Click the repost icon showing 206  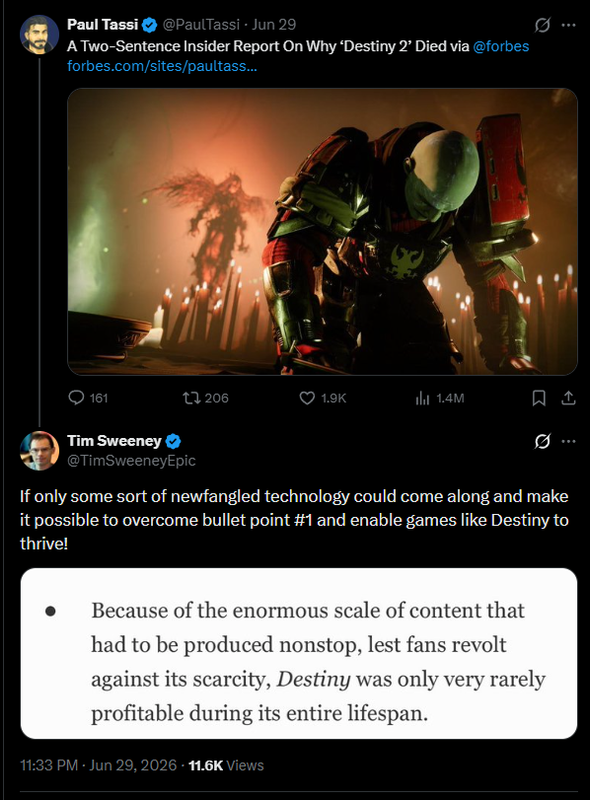tap(191, 398)
